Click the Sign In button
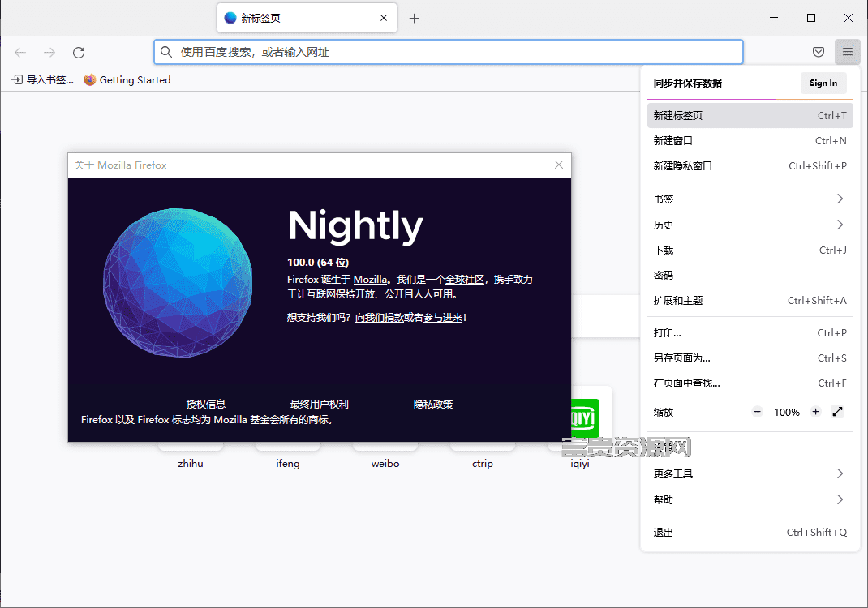Screen dimensions: 868x608 click(x=823, y=83)
